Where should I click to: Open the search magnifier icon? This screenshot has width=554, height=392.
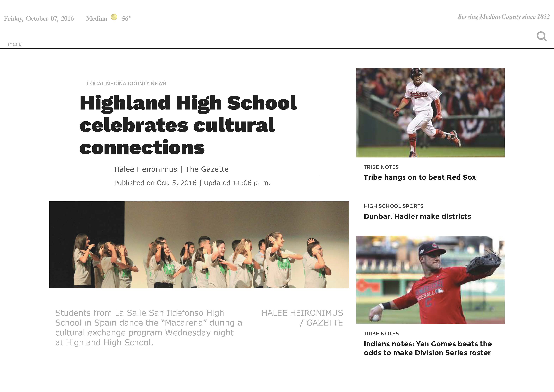pos(541,37)
